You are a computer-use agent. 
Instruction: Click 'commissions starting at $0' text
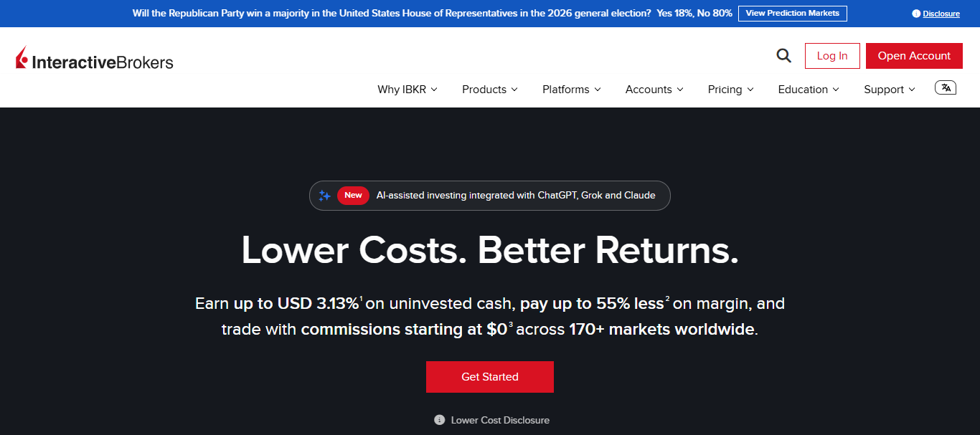point(404,330)
